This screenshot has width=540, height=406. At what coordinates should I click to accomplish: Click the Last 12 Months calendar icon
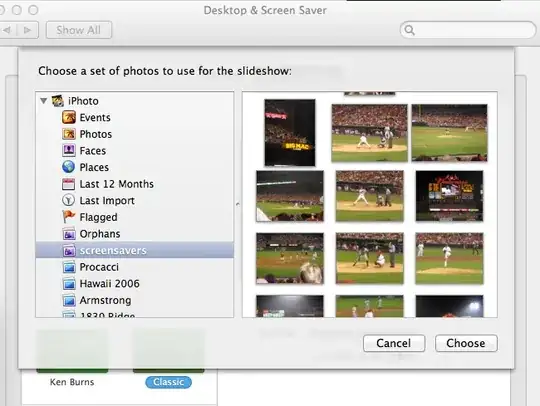(69, 184)
